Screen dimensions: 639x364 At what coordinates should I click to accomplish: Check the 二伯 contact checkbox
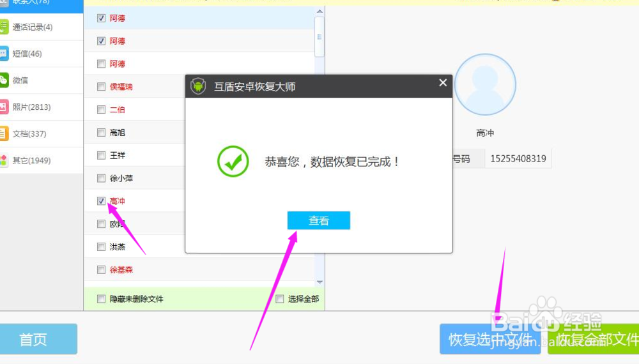coord(101,110)
